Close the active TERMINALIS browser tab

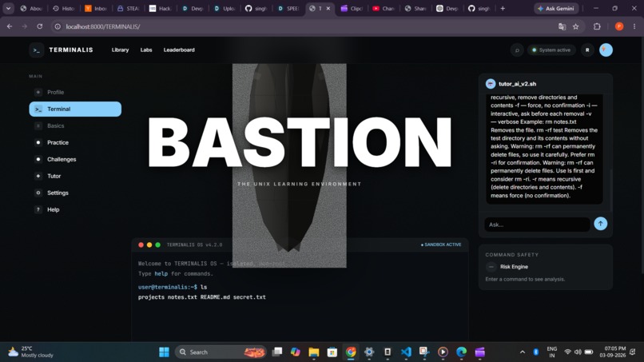click(x=328, y=8)
